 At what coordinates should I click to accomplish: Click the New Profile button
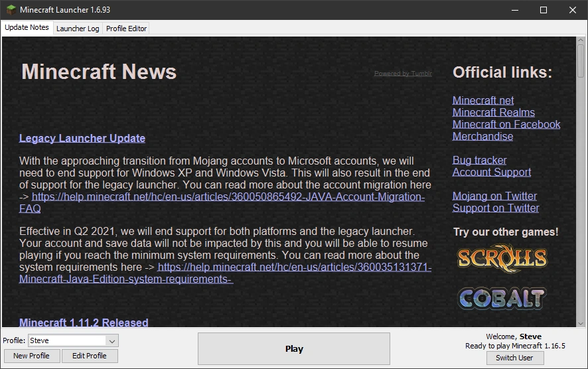pyautogui.click(x=31, y=356)
